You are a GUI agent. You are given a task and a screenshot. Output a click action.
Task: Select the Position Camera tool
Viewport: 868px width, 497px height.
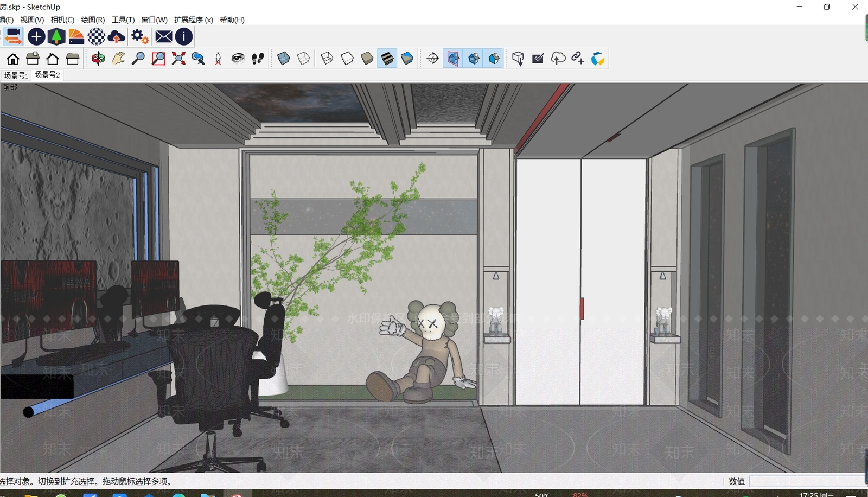click(218, 59)
